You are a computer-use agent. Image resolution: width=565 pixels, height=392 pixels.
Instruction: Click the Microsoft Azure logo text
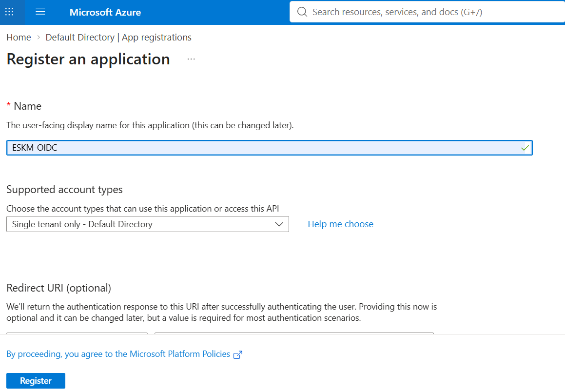tap(105, 12)
